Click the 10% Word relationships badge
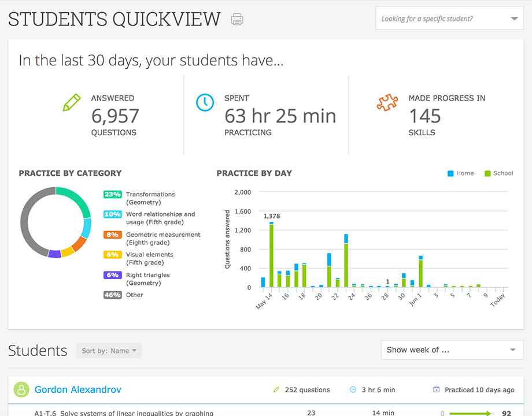The height and width of the screenshot is (416, 532). point(112,214)
